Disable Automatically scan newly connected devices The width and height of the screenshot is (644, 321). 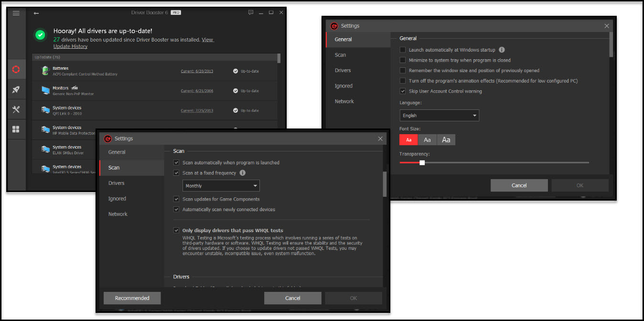pyautogui.click(x=177, y=209)
